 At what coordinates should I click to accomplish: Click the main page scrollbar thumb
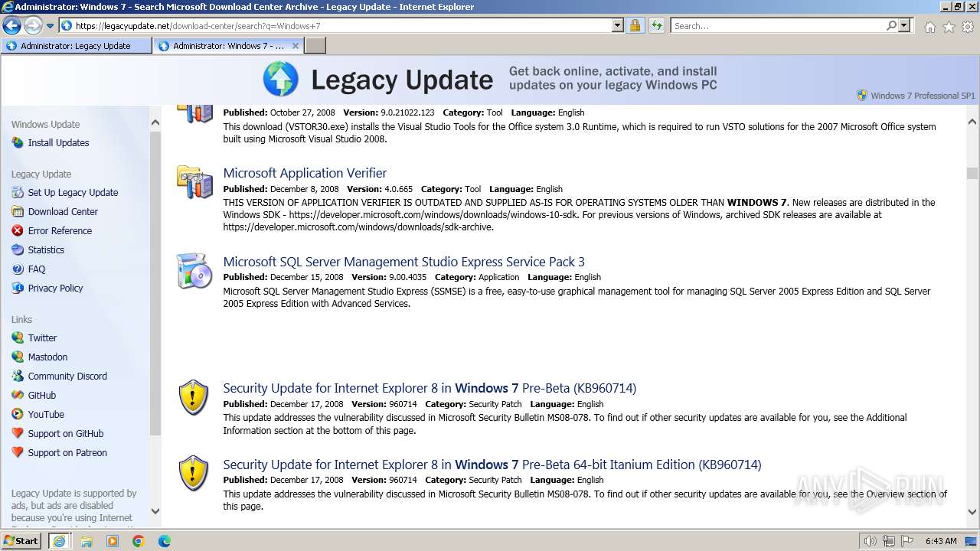coord(972,173)
